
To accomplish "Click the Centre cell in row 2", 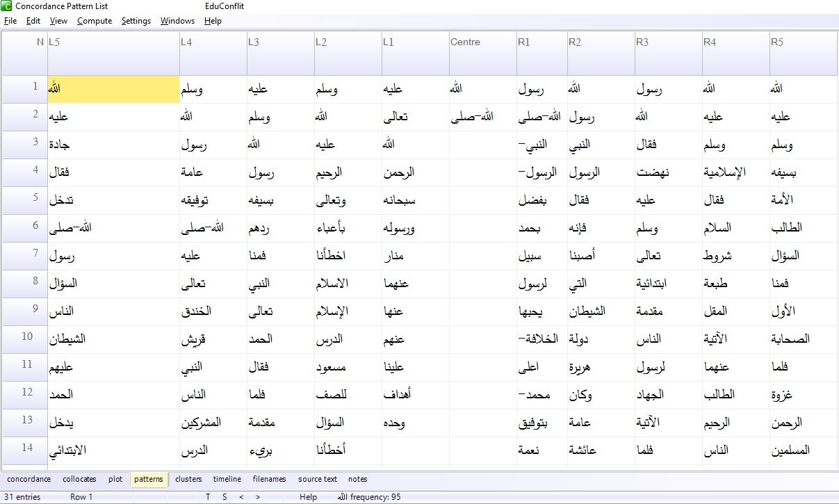I will point(483,117).
